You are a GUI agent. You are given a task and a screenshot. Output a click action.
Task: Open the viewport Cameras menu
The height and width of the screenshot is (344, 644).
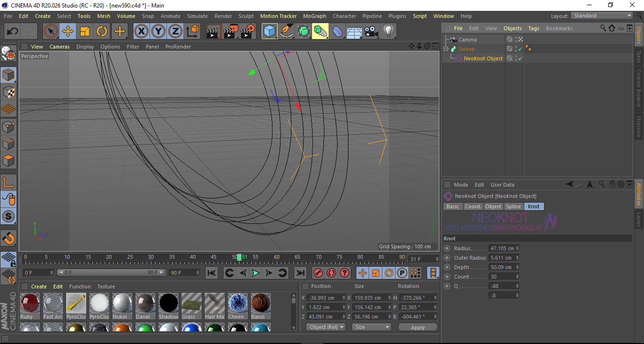point(60,47)
